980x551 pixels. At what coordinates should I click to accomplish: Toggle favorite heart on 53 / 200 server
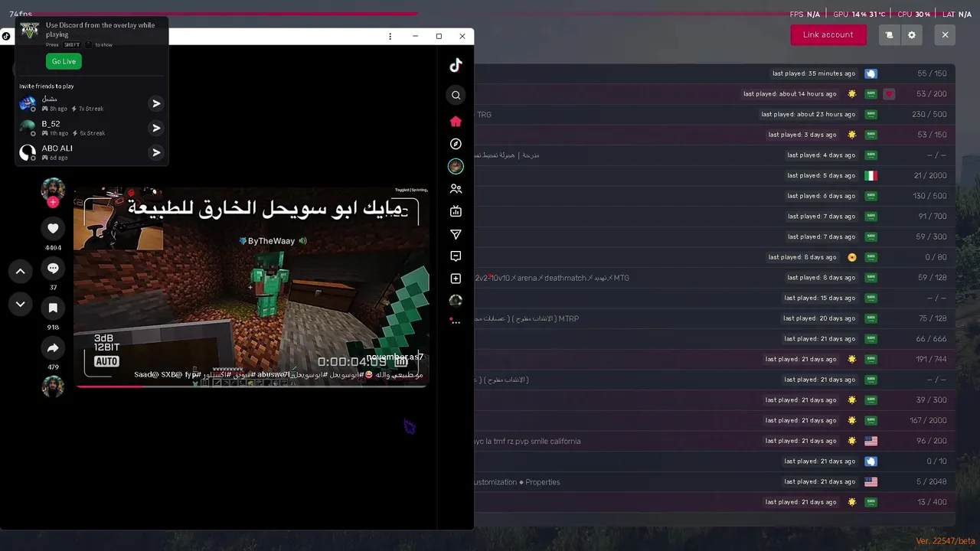889,94
